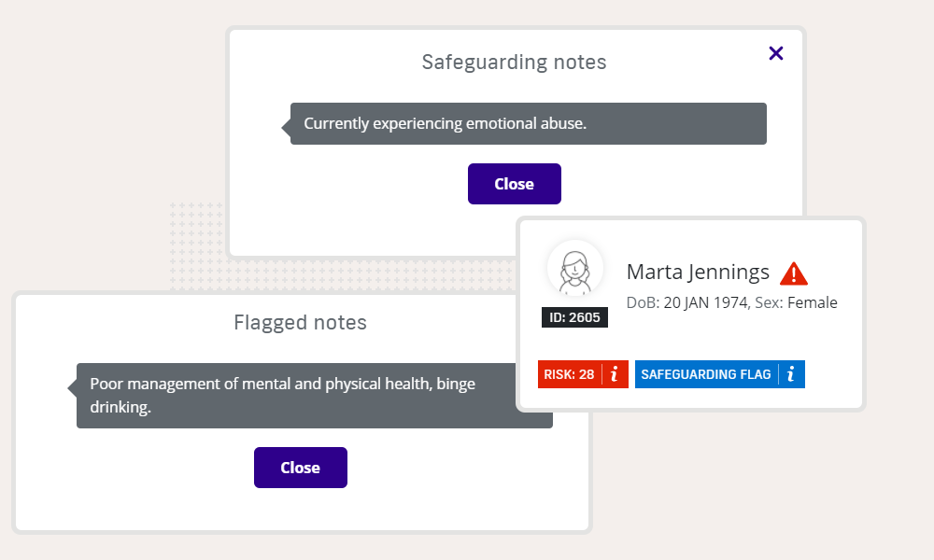Click the patient name Marta Jennings

point(698,272)
